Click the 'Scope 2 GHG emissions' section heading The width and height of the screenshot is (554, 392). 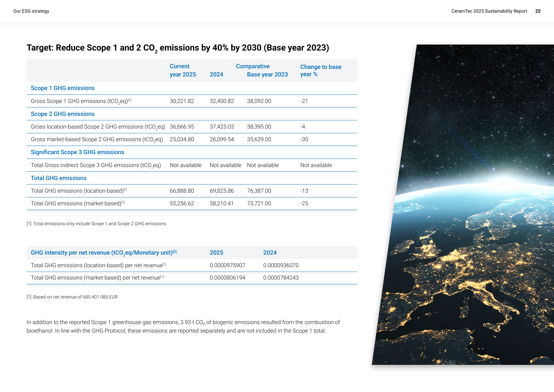63,114
